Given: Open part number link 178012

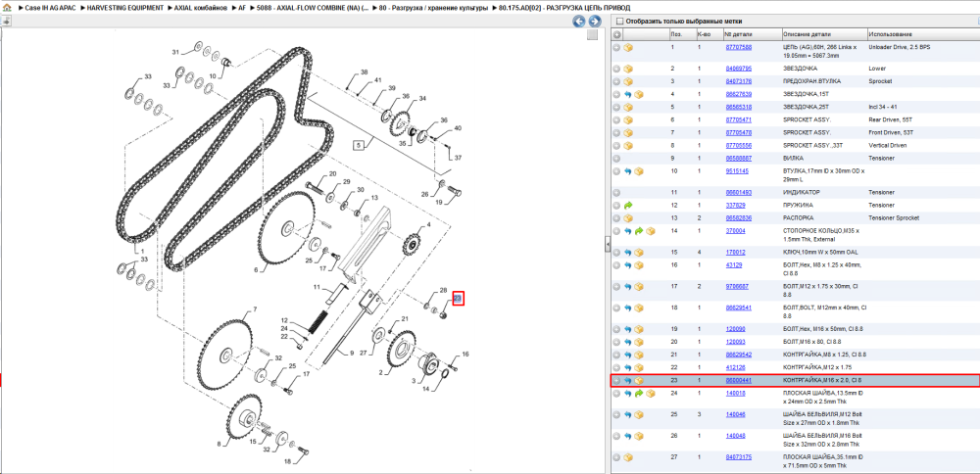Looking at the screenshot, I should tap(735, 253).
